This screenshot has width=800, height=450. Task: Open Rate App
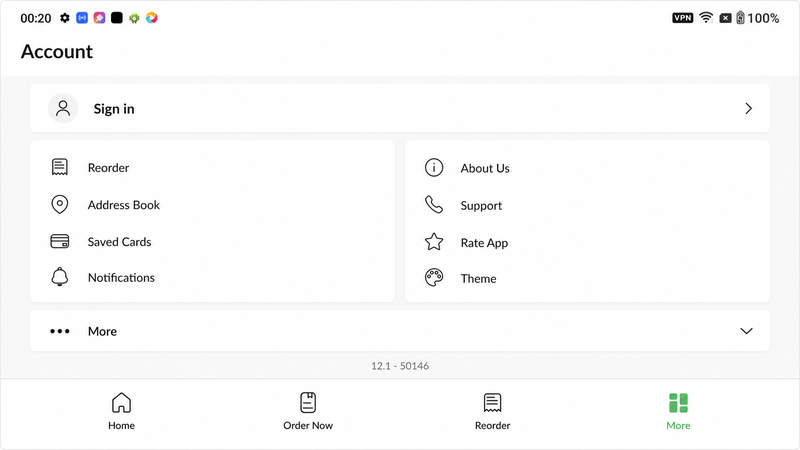pyautogui.click(x=484, y=243)
